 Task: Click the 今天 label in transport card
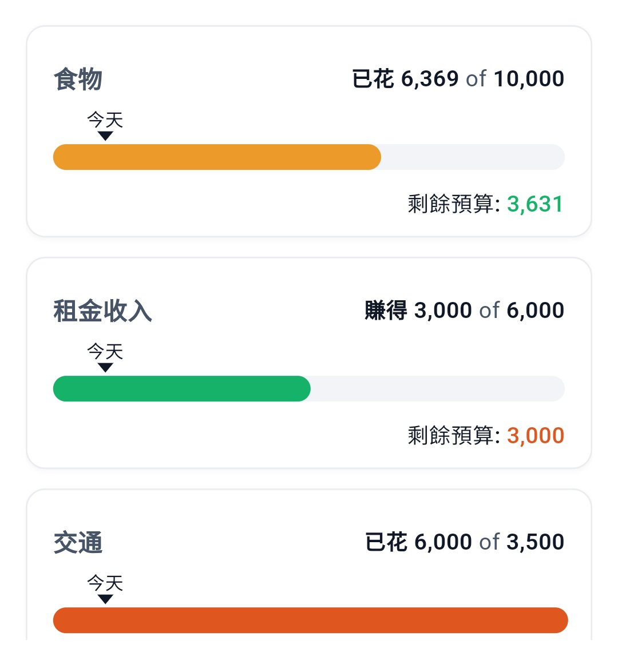[105, 583]
